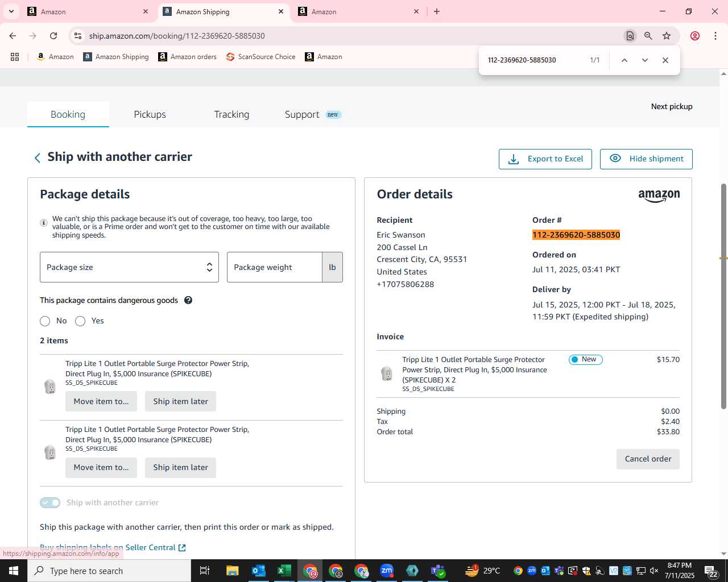Bookmark this page with the star icon

click(667, 36)
